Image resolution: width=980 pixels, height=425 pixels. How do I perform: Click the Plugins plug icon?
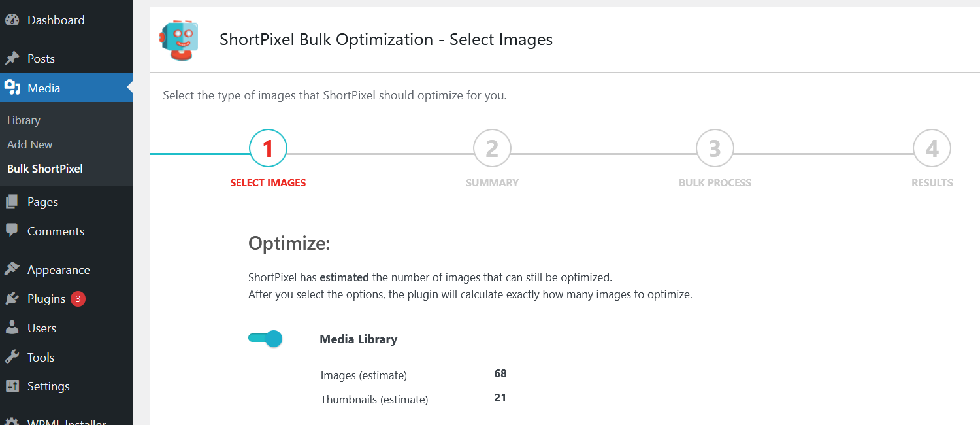coord(12,299)
